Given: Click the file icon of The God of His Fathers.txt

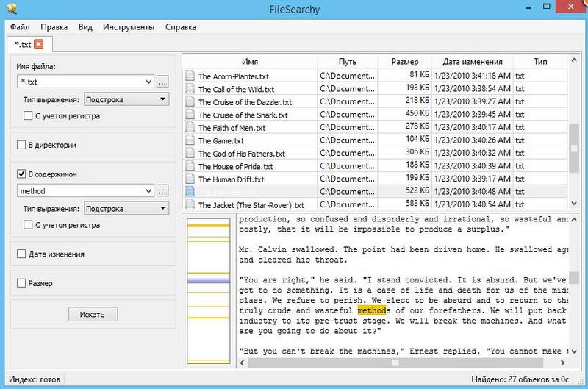Looking at the screenshot, I should click(190, 153).
